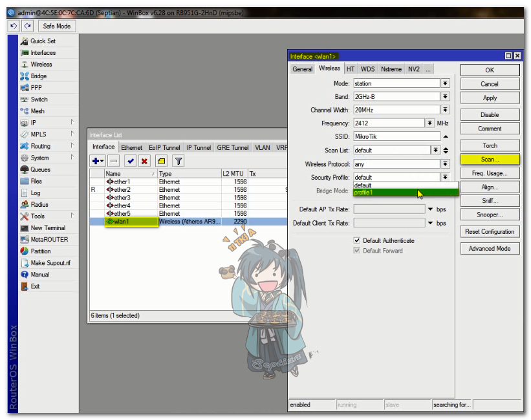Image resolution: width=531 pixels, height=420 pixels.
Task: Switch to the WDS tab
Action: point(367,69)
